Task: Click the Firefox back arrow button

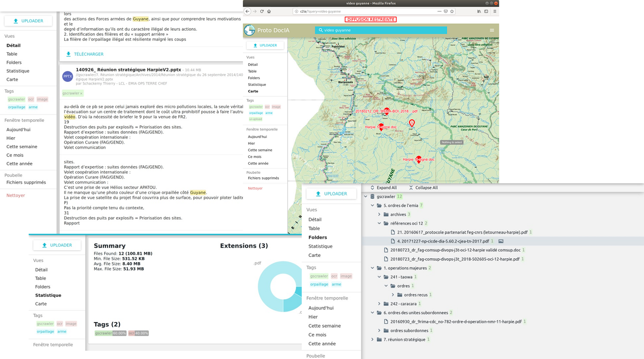Action: [248, 11]
